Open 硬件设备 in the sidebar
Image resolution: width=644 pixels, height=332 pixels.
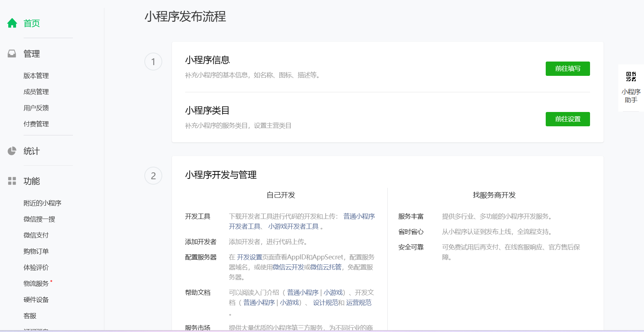(36, 300)
